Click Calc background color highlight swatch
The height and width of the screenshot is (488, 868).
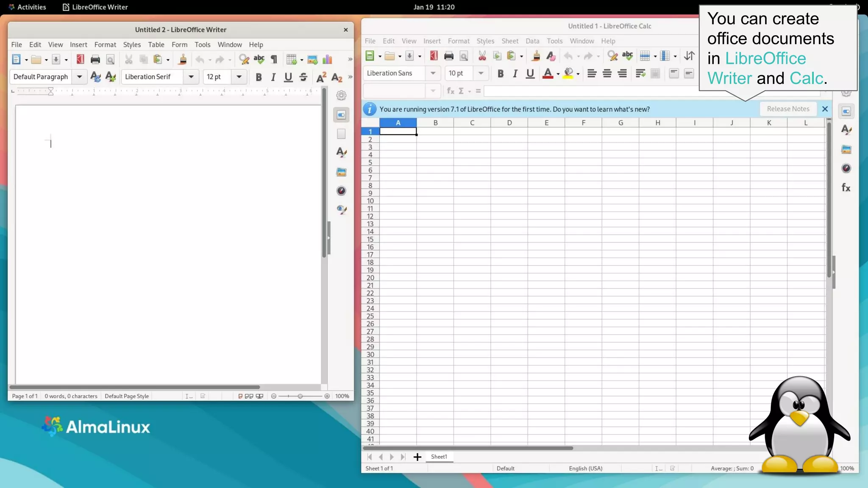coord(568,73)
